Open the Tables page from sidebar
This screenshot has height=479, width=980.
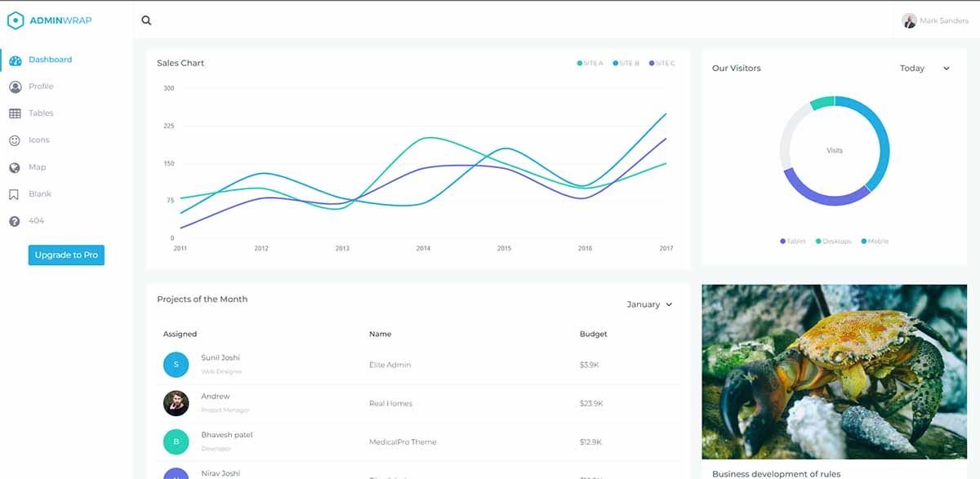(42, 113)
